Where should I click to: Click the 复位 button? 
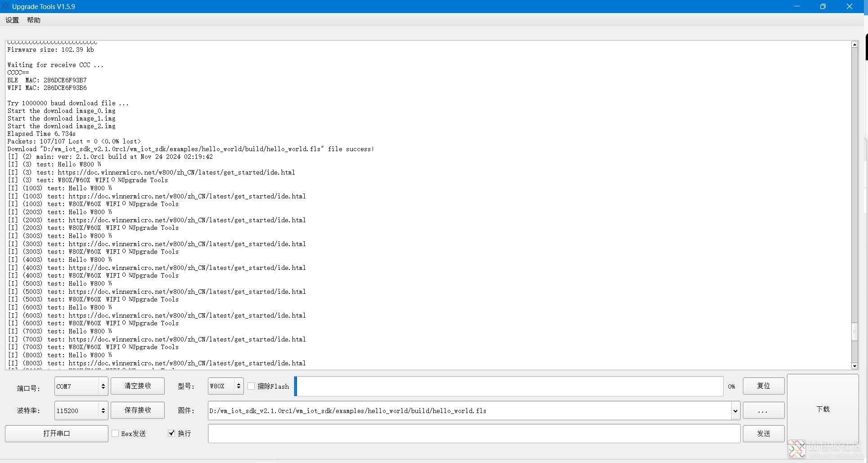pyautogui.click(x=764, y=386)
